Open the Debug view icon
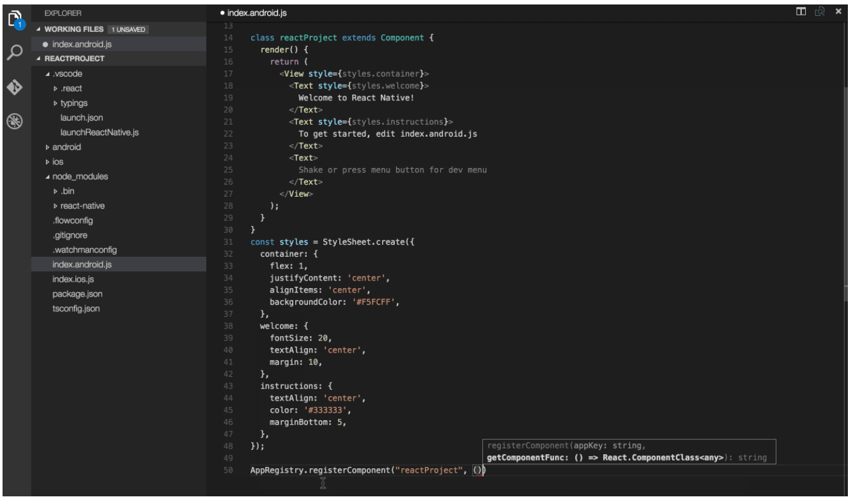853x504 pixels. (x=14, y=119)
